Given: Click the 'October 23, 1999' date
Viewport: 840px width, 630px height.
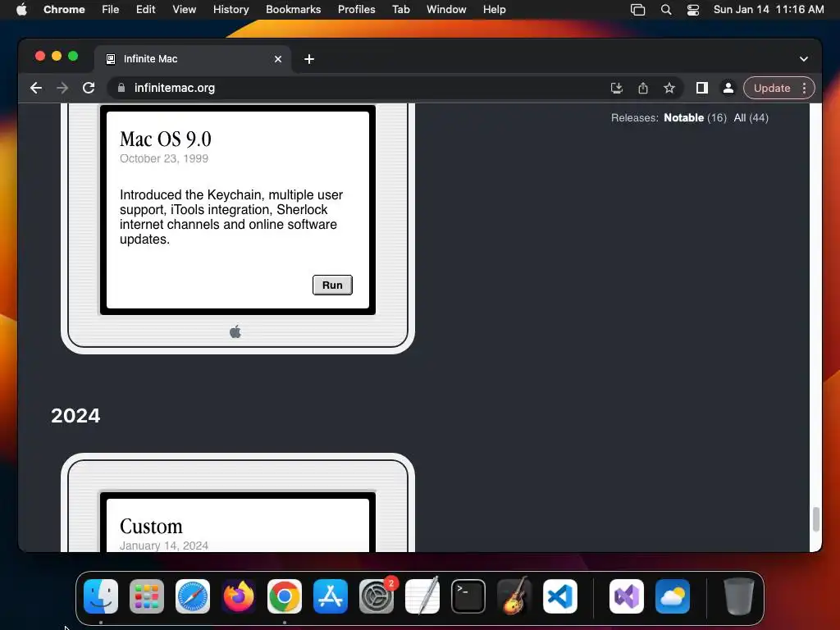Looking at the screenshot, I should coord(164,158).
